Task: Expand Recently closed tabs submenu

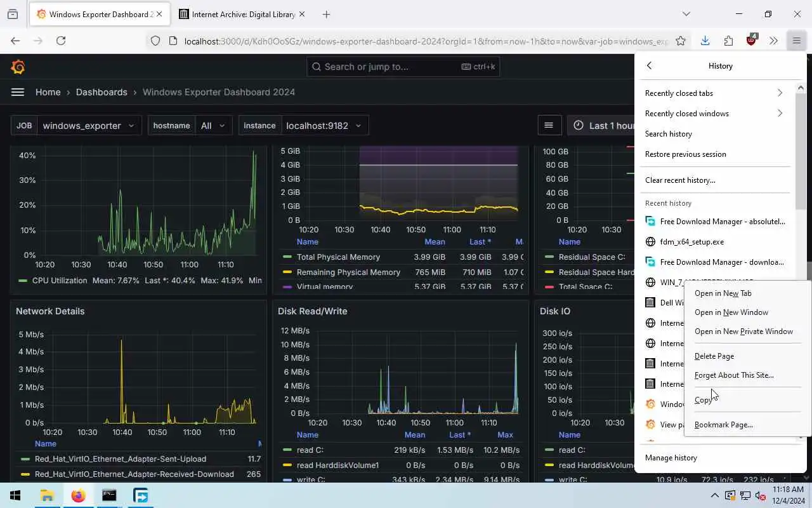Action: tap(714, 93)
